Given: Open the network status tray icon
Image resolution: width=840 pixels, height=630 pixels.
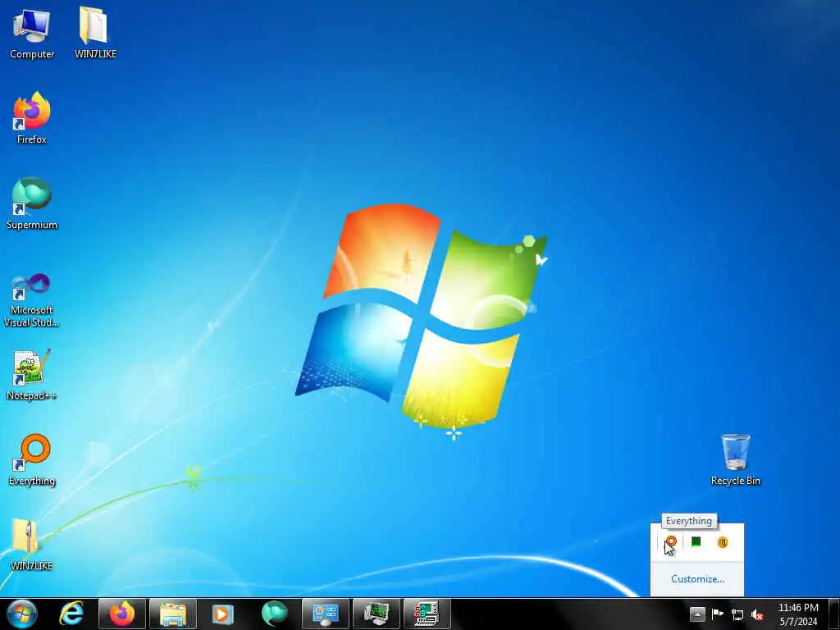Looking at the screenshot, I should click(x=737, y=614).
